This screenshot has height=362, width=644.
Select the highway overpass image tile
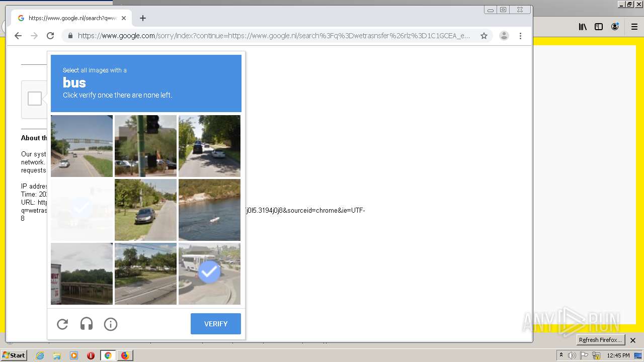pyautogui.click(x=82, y=146)
